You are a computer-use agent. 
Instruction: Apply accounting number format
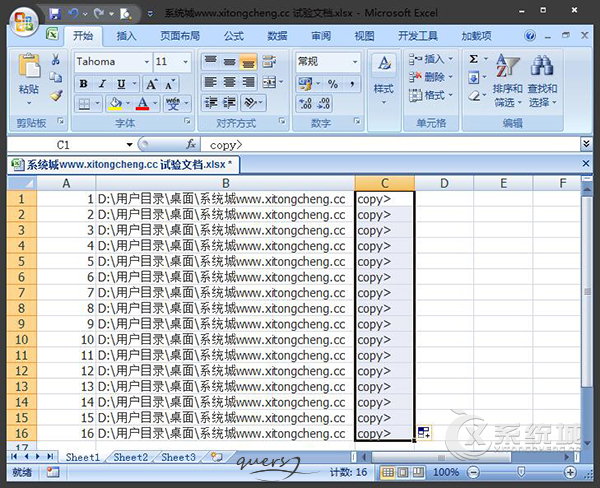click(x=305, y=84)
